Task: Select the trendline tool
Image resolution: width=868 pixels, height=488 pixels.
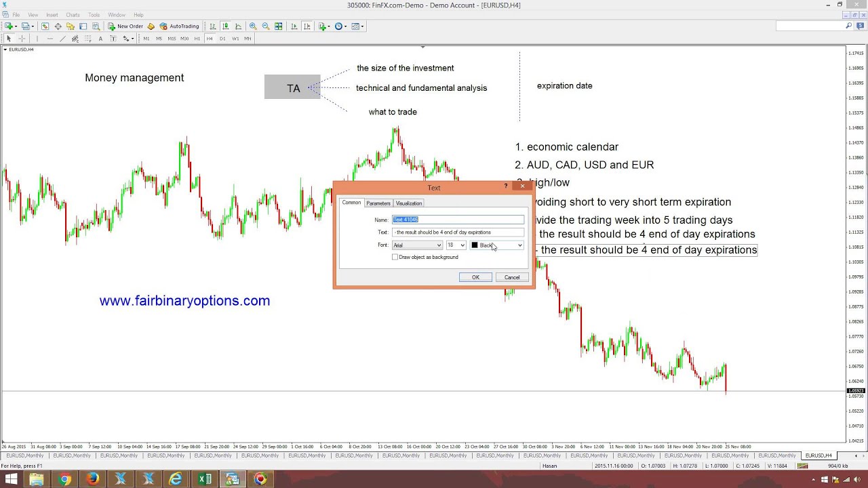Action: pos(62,39)
